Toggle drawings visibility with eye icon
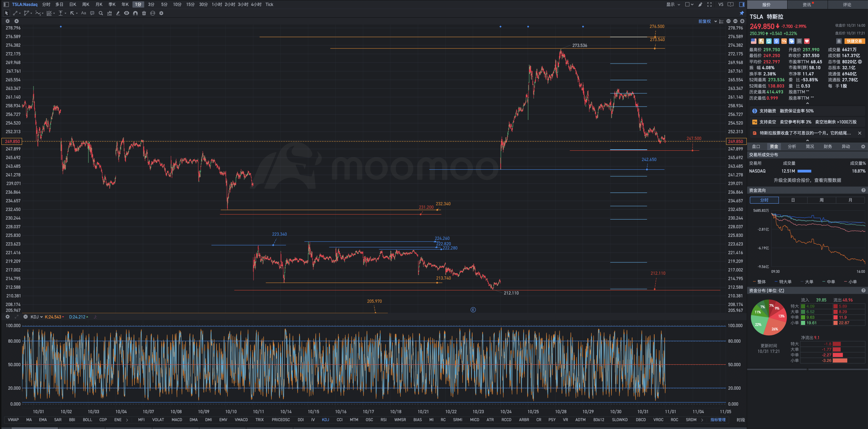Screen dimensions: 868x429 pos(127,13)
